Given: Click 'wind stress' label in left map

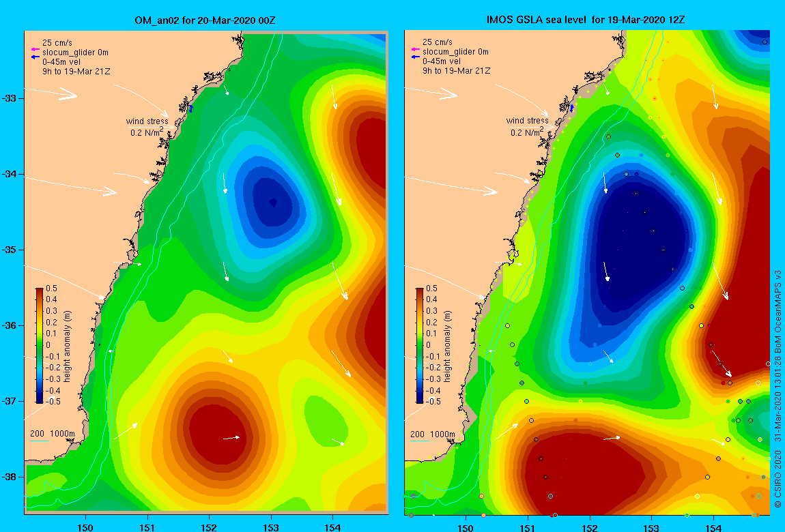Looking at the screenshot, I should 147,121.
